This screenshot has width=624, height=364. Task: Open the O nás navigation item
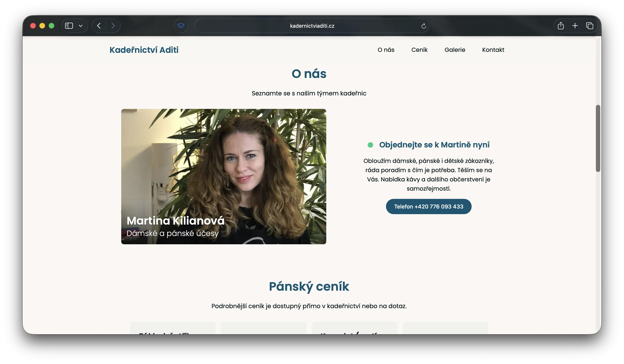386,50
